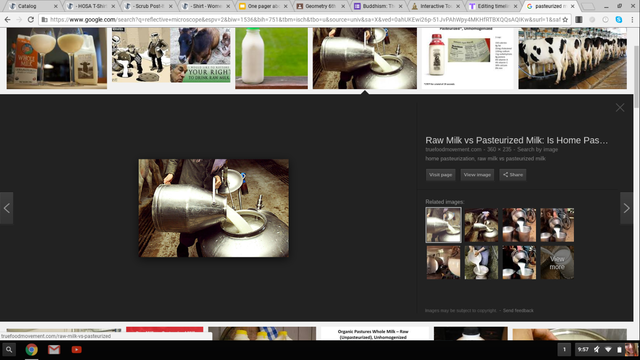640x360 pixels.
Task: Go forward with the browser forward arrow
Action: click(x=19, y=19)
